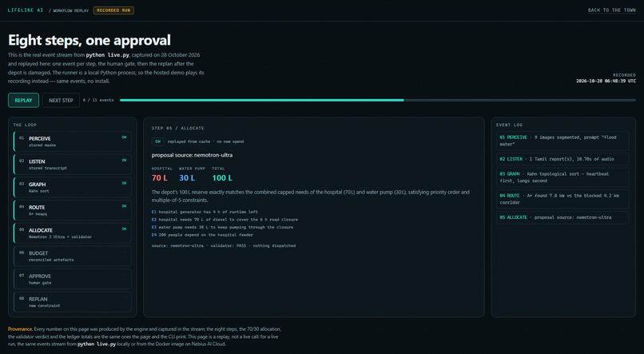644x354 pixels.
Task: Open event log entry 02 LISTEN
Action: tap(563, 159)
